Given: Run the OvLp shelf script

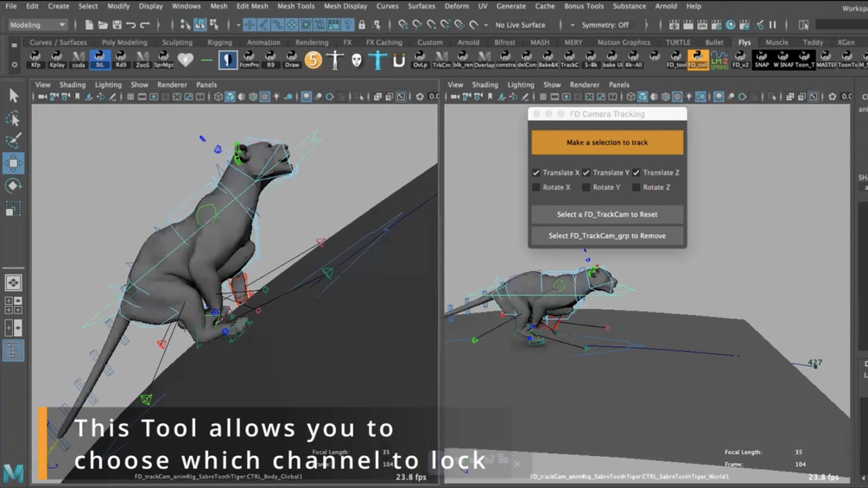Looking at the screenshot, I should click(420, 60).
